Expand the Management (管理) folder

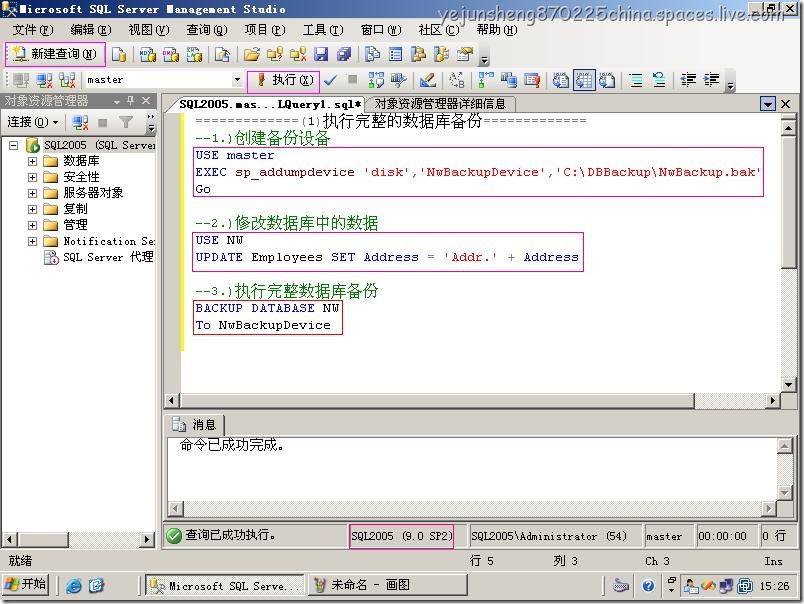[32, 225]
